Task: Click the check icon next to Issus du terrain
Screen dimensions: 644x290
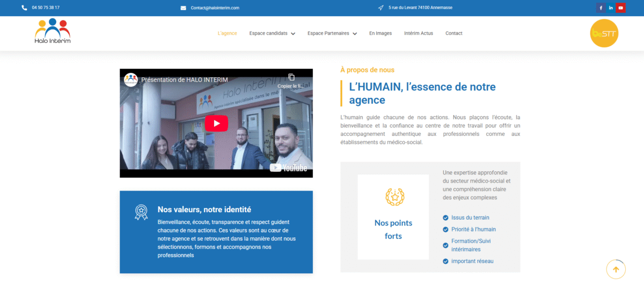Action: coord(445,218)
